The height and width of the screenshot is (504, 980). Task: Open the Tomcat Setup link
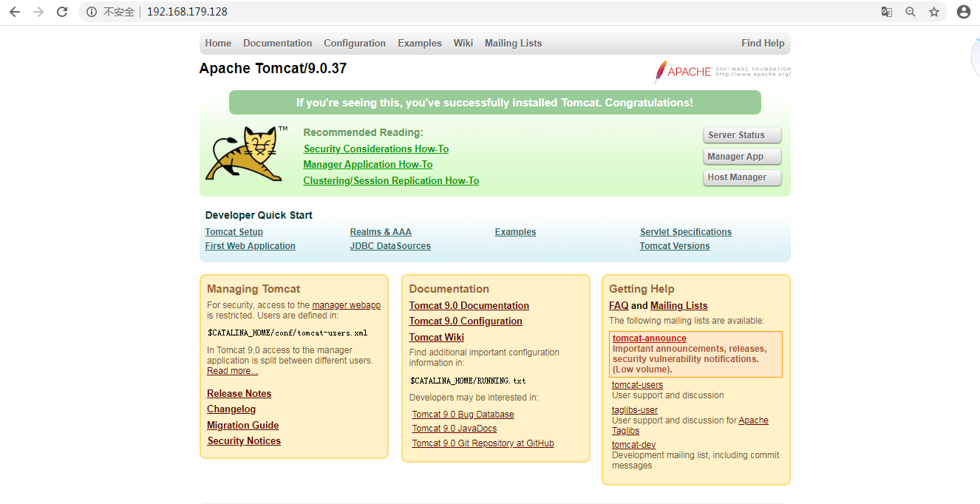(x=234, y=232)
